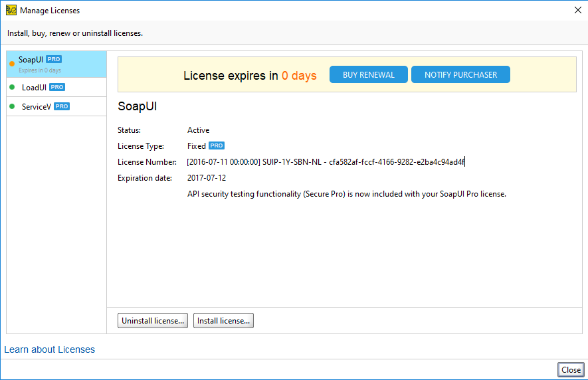Click the NOTIFY PURCHASER button
The width and height of the screenshot is (588, 380).
tap(460, 74)
